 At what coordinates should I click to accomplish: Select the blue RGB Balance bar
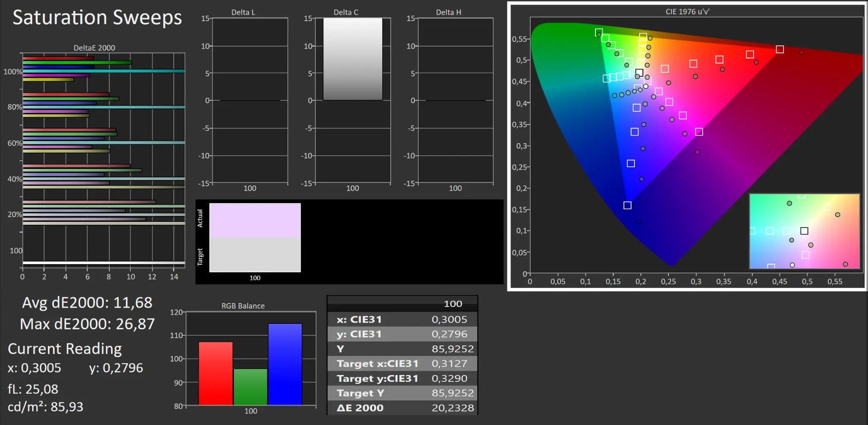[x=285, y=364]
